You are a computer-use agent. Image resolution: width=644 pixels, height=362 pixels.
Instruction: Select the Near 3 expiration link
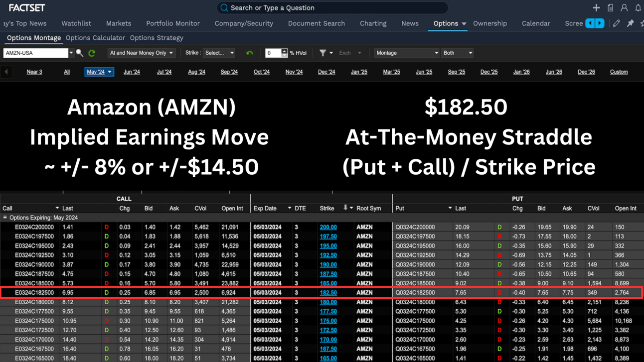click(x=34, y=72)
